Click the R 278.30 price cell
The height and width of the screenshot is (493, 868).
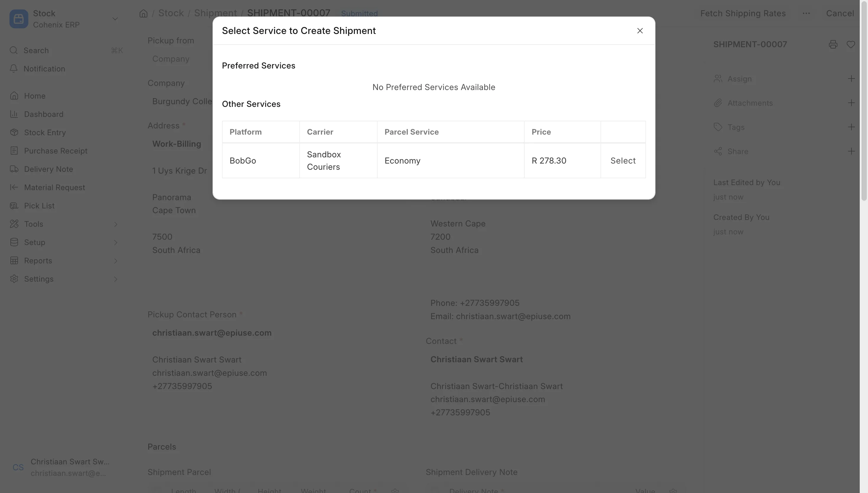562,161
